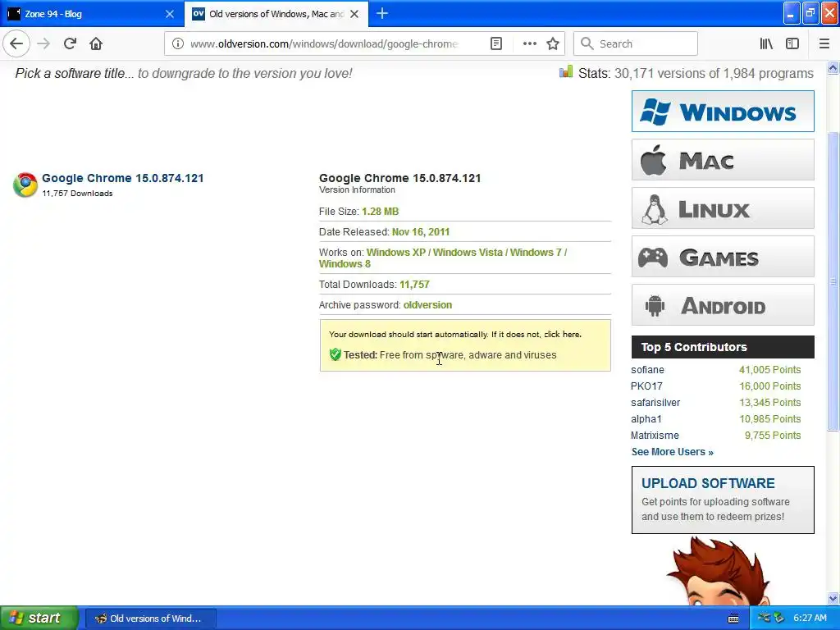Click the archive password oldversion text
The image size is (840, 630).
pos(427,305)
